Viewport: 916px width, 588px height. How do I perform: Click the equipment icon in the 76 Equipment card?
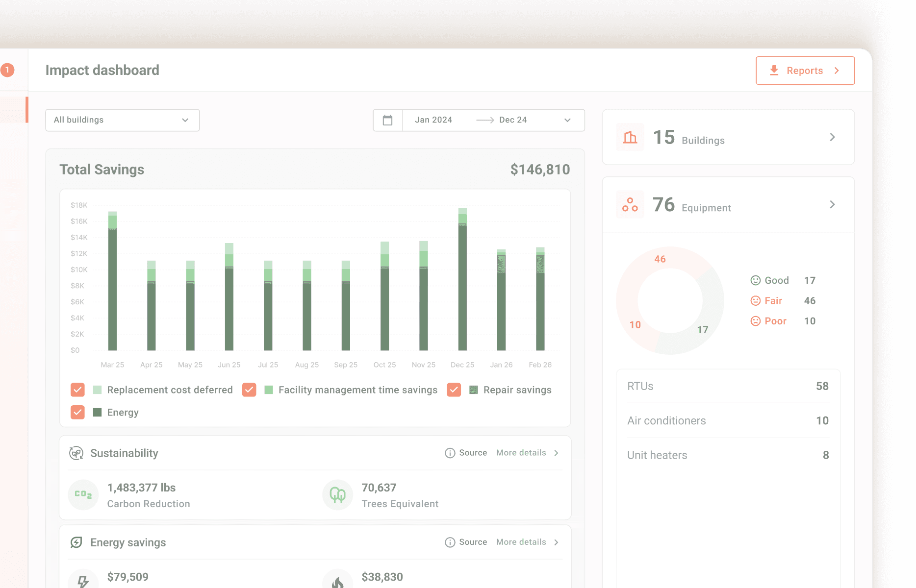tap(630, 204)
